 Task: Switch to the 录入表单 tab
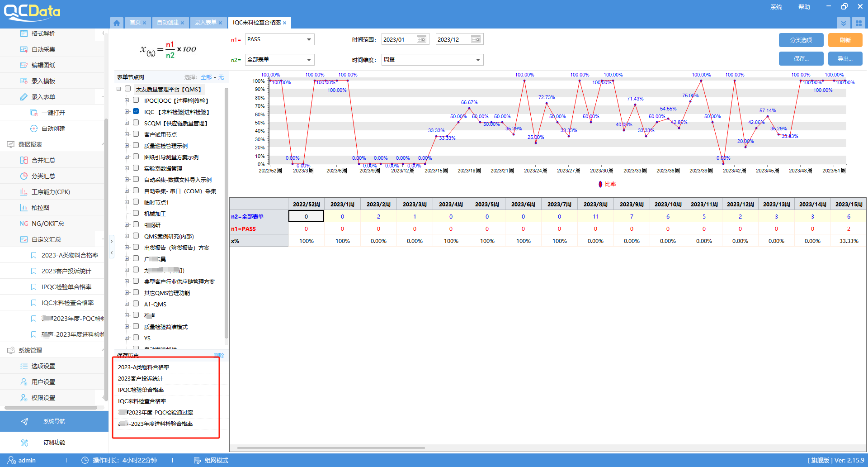[x=205, y=23]
